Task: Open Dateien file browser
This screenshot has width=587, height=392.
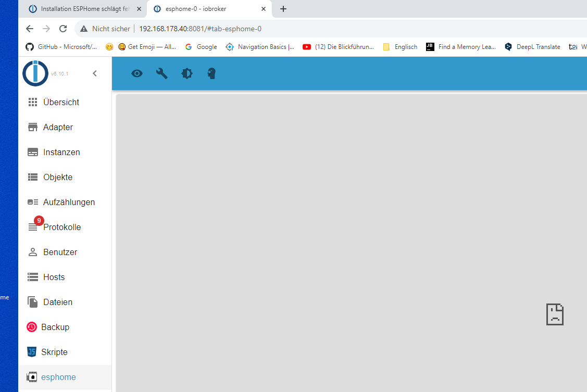Action: point(65,302)
